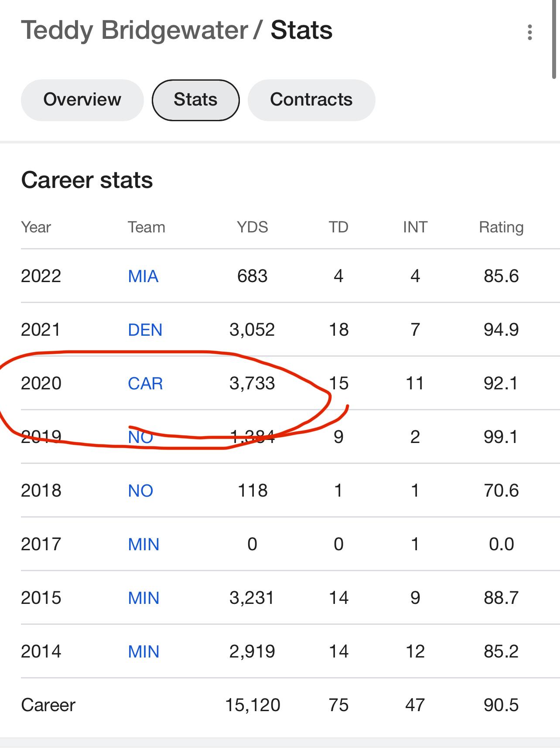The height and width of the screenshot is (753, 560).
Task: Click the 2020 passing yards value 3,733
Action: 252,384
